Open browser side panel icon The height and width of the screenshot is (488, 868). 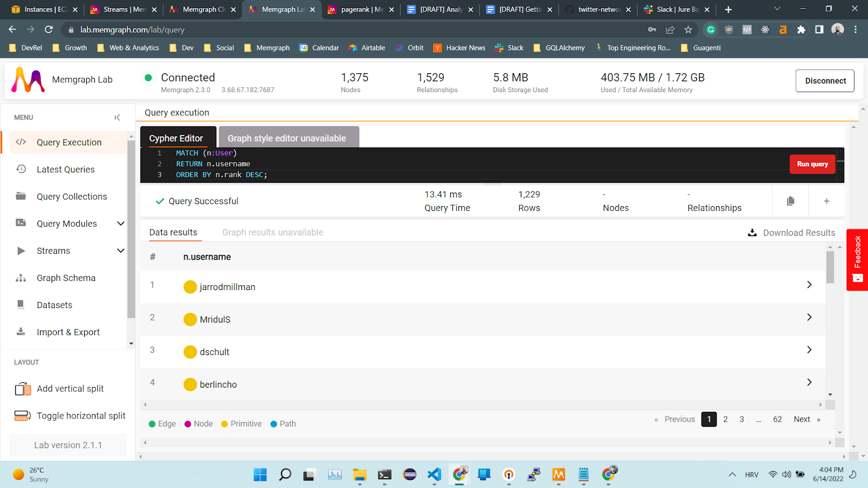(819, 30)
